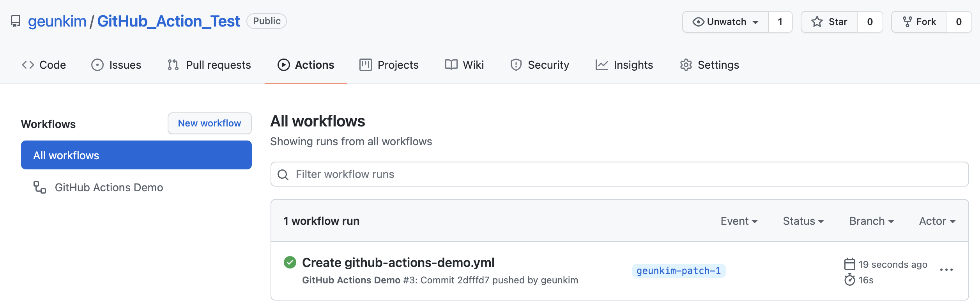Screen dimensions: 980x306
Task: Select All workflows in the sidebar
Action: (136, 155)
